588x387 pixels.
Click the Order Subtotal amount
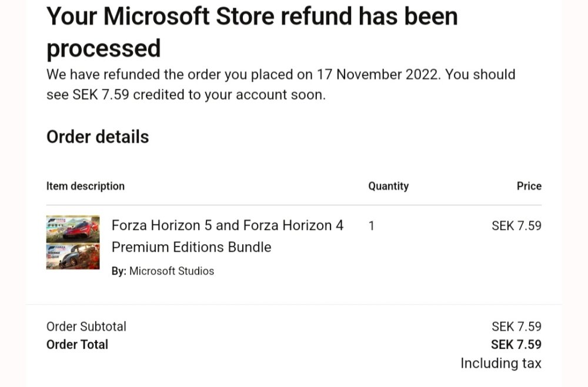point(516,326)
